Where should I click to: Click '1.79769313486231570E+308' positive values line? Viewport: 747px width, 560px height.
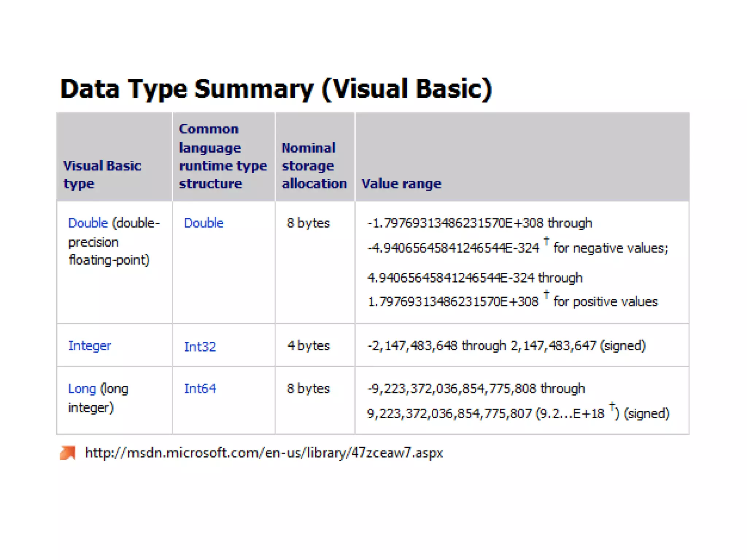(512, 300)
